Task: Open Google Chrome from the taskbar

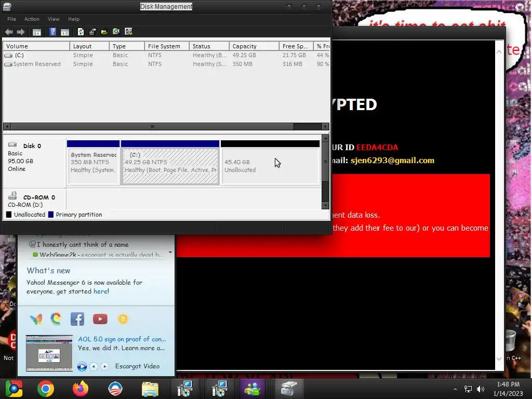Action: click(46, 389)
